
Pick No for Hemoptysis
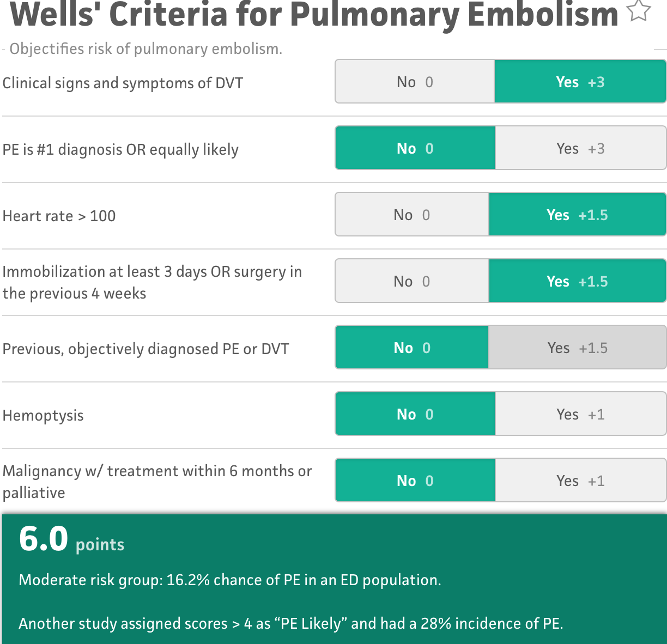(415, 414)
